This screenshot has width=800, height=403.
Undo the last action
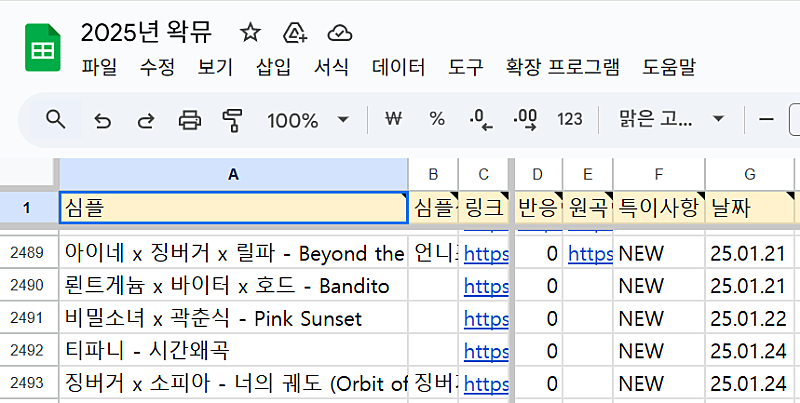click(102, 120)
